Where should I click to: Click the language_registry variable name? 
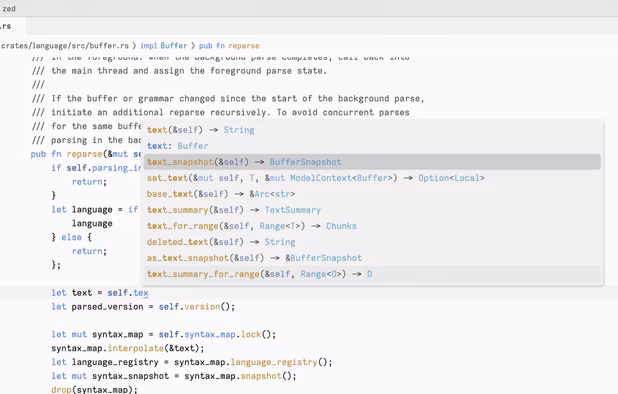[x=115, y=362]
